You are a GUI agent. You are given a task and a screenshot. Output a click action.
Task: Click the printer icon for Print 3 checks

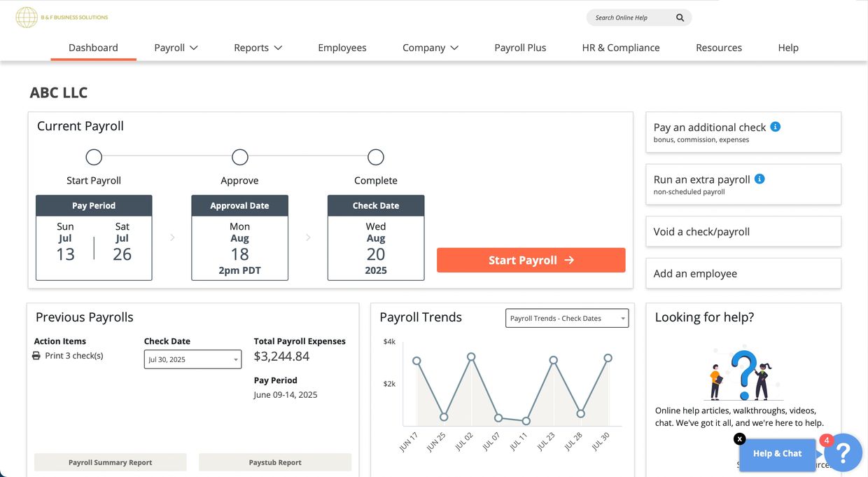(36, 356)
